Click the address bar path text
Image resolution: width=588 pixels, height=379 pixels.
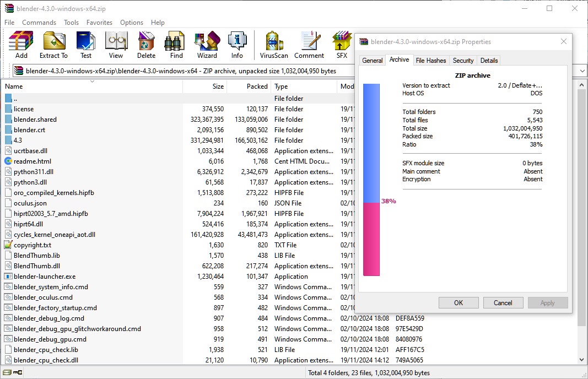point(181,71)
